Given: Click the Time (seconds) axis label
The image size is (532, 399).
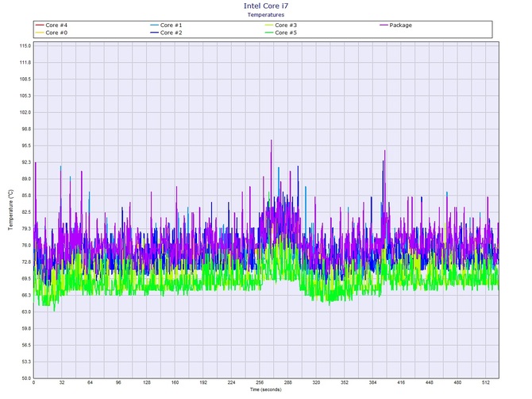Looking at the screenshot, I should (x=266, y=389).
